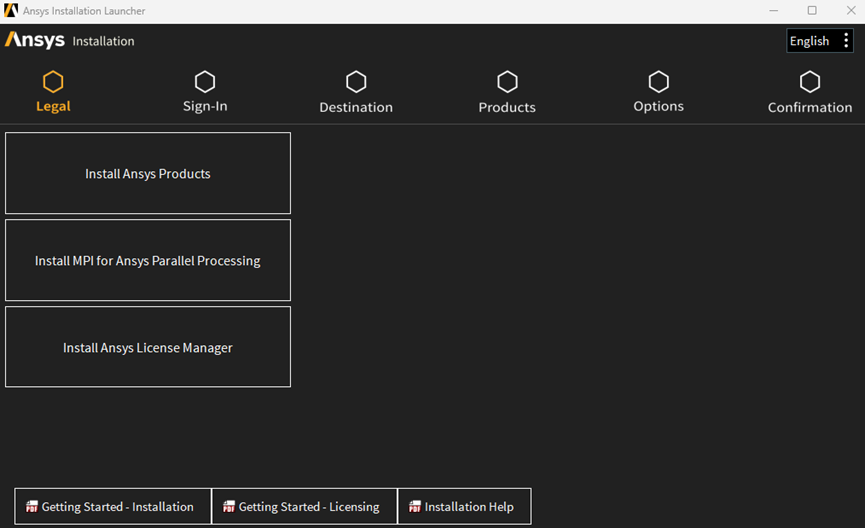Click PDF icon beside Getting Started - Installation
Image resolution: width=865 pixels, height=528 pixels.
point(32,506)
